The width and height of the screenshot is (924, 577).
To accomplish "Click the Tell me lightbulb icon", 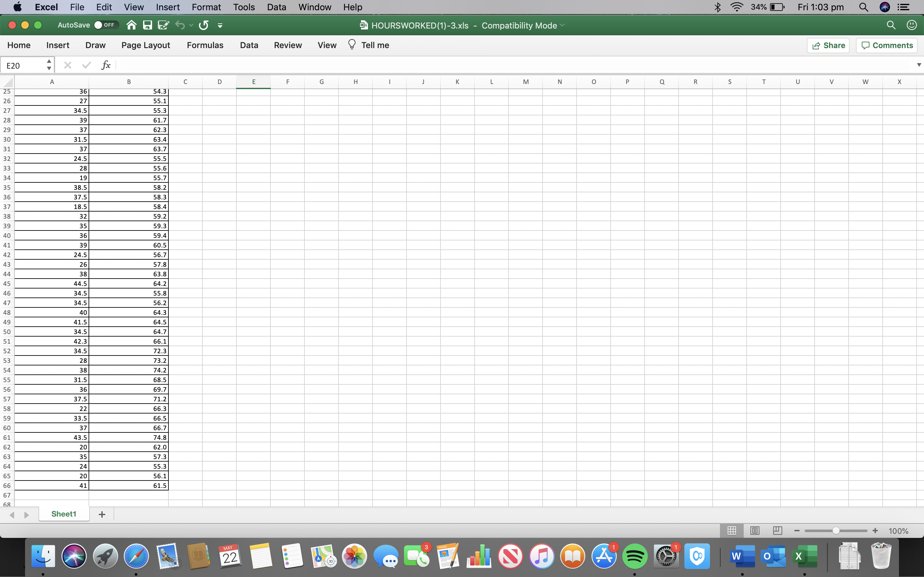I will click(351, 45).
